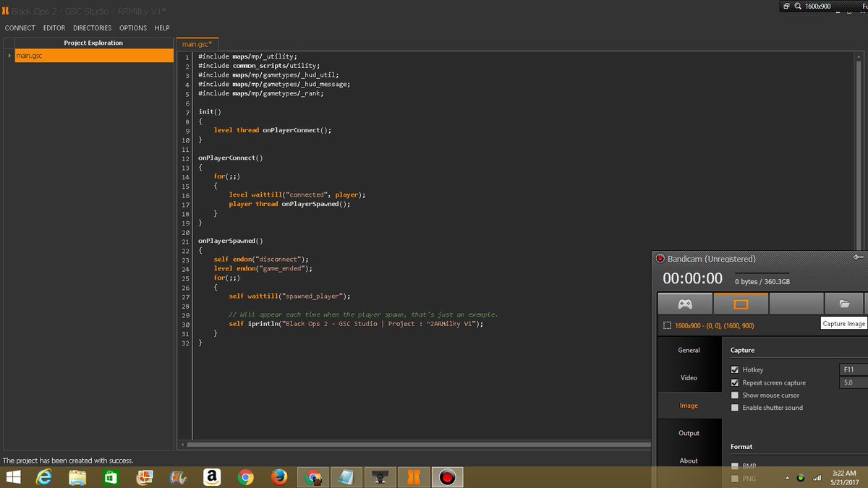Open the OPTIONS menu
The height and width of the screenshot is (488, 868).
pos(133,28)
